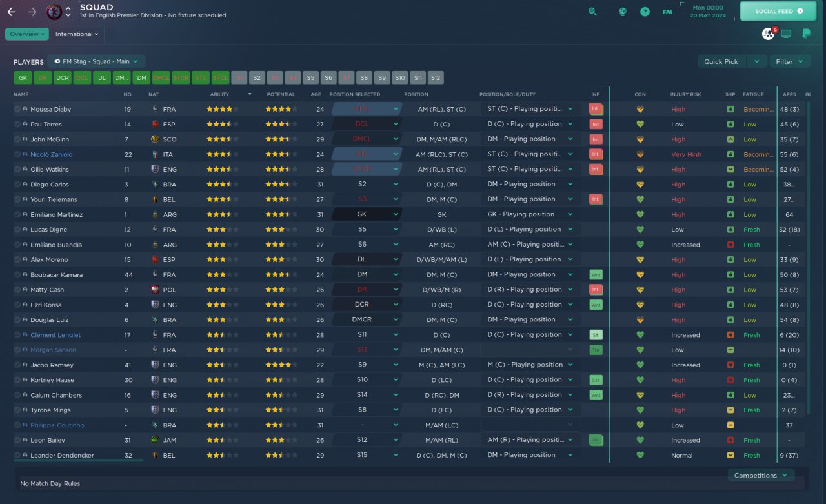Sort by the Injury Risk column header
826x504 pixels.
[x=685, y=94]
